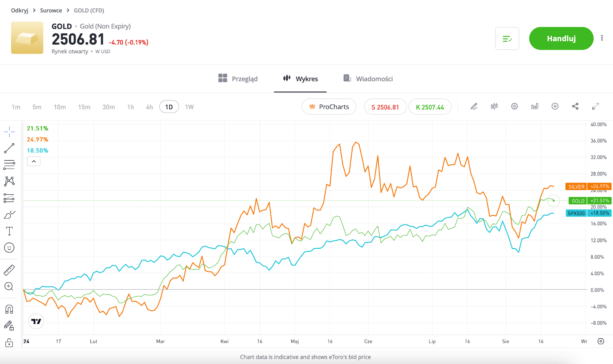Select the brush drawing tool
This screenshot has width=613, height=364.
9,215
